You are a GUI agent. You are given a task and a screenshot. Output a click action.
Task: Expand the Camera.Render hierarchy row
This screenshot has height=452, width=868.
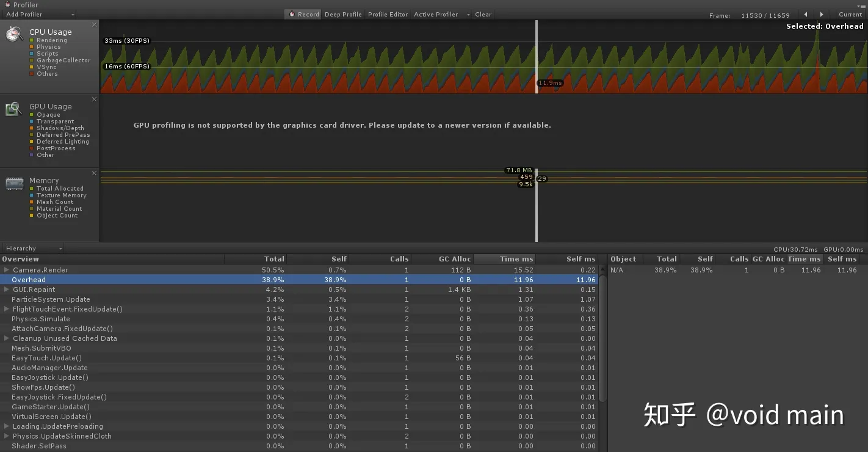[6, 270]
